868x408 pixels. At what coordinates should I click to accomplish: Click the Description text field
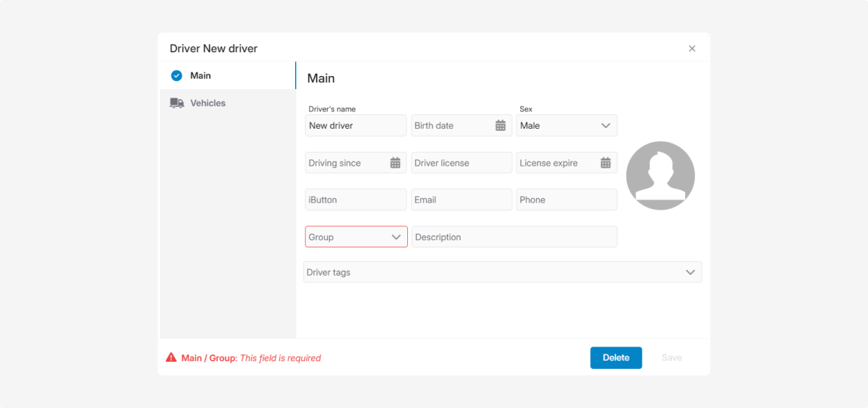pyautogui.click(x=514, y=237)
